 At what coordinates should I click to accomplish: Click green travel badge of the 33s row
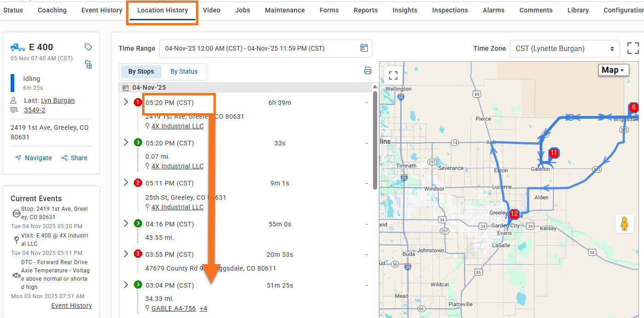(138, 143)
